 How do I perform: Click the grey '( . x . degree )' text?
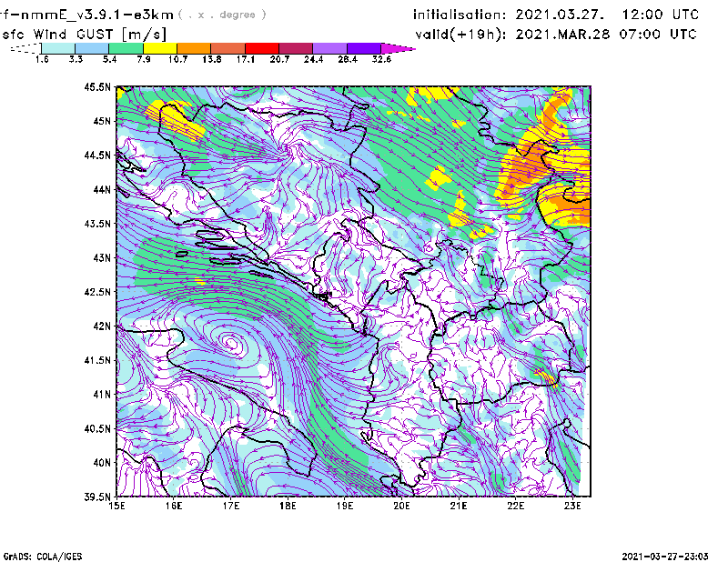[x=222, y=15]
